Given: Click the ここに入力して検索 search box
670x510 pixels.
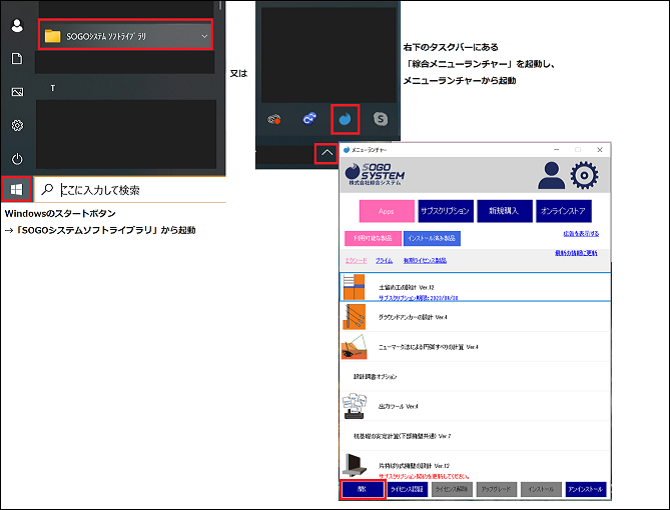Looking at the screenshot, I should 129,190.
